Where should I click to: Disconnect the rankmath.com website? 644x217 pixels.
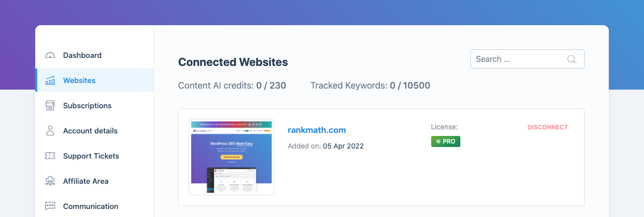(547, 127)
